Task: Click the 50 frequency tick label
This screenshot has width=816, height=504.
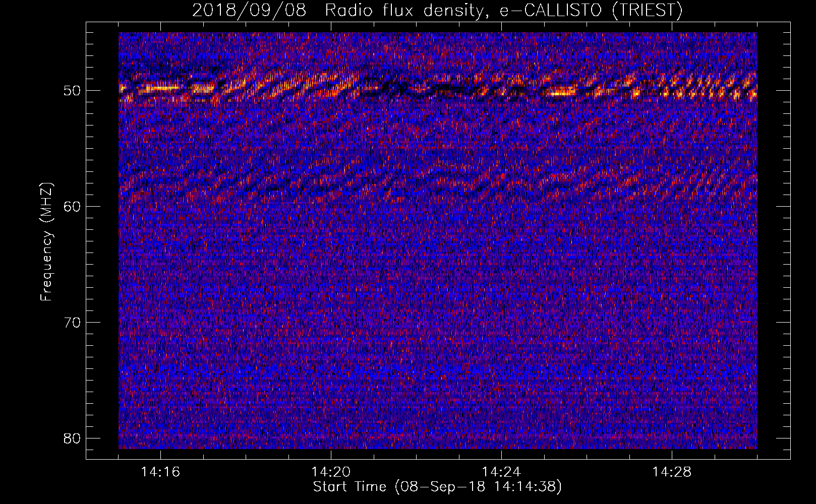Action: coord(72,91)
